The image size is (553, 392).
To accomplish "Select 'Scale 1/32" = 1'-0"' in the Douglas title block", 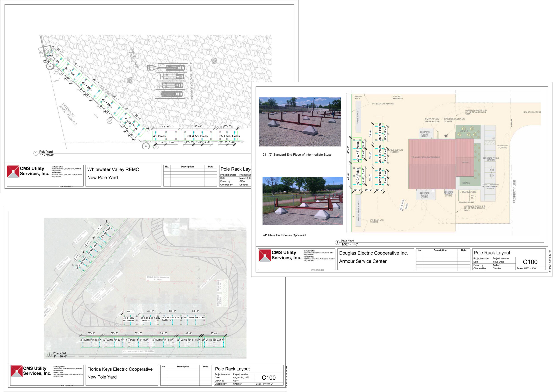I will click(x=526, y=268).
